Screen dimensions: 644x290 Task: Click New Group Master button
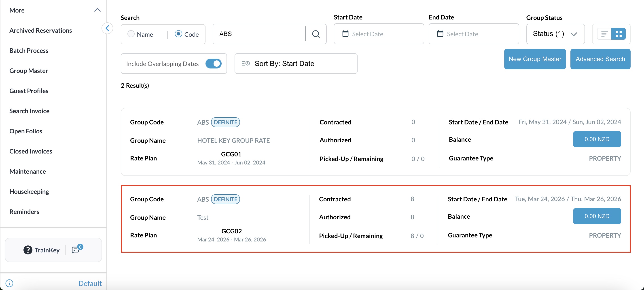coord(535,59)
